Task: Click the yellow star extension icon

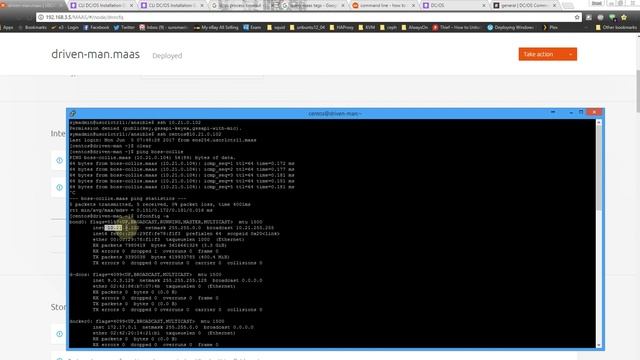Action: (x=624, y=17)
